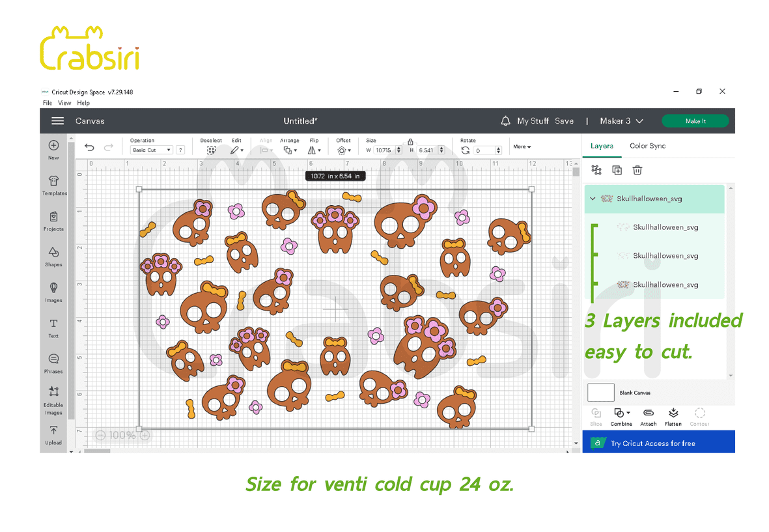
Task: Collapse the Skullhalloween_svg group
Action: point(593,199)
